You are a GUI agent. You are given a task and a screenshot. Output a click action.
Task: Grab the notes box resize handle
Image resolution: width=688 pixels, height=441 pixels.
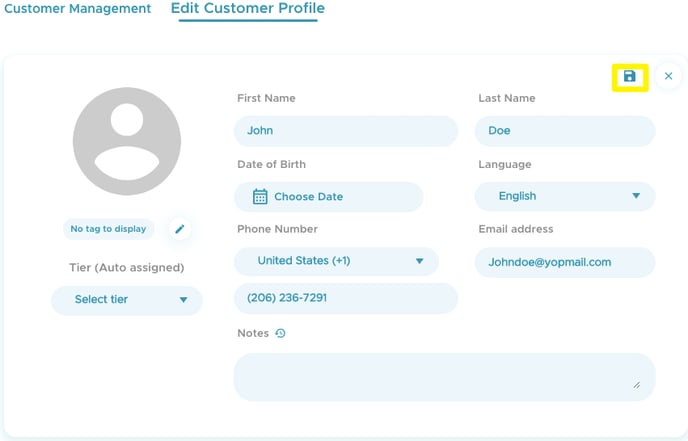click(637, 385)
